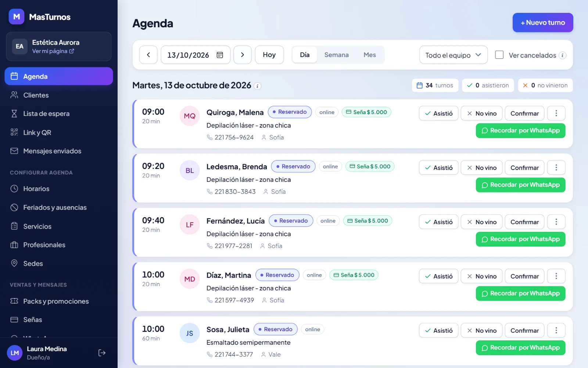Viewport: 588px width, 368px height.
Task: Switch to the Semana view
Action: (336, 55)
